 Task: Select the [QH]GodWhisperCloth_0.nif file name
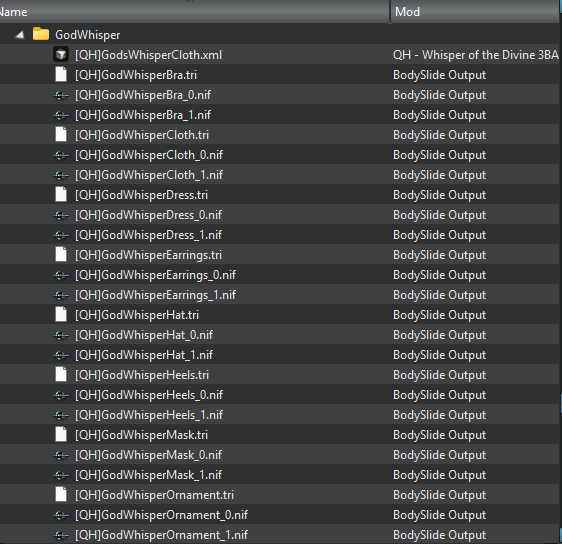coord(149,155)
